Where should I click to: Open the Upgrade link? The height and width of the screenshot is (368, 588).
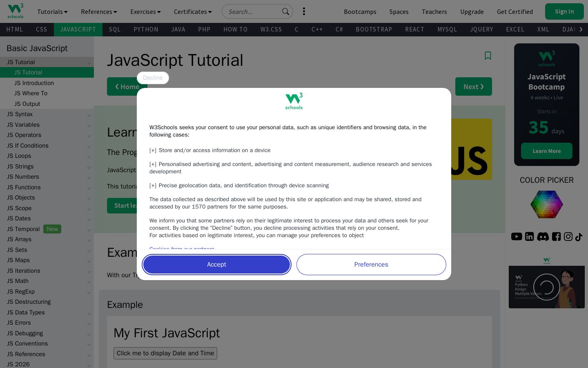click(472, 11)
